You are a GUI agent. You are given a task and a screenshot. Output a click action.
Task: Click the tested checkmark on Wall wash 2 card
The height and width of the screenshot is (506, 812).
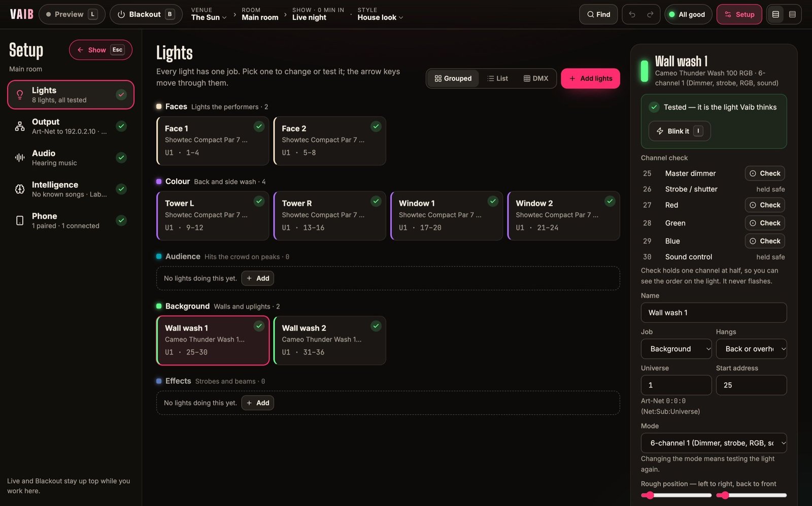click(x=376, y=326)
